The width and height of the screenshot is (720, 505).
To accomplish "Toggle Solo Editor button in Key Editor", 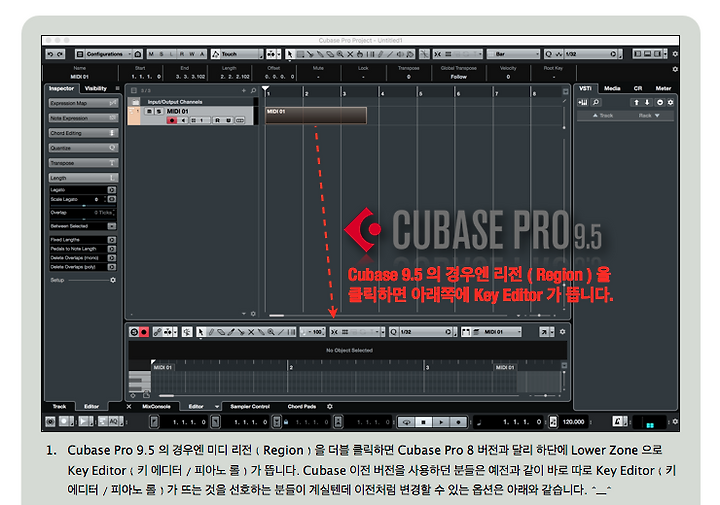I will click(x=134, y=332).
